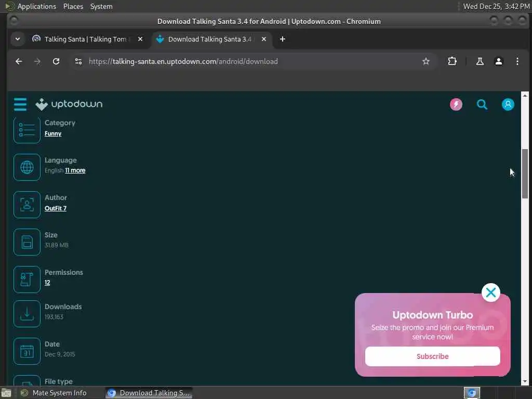Screen dimensions: 532x399
Task: Click the show desktop icon in taskbar
Action: [6, 393]
